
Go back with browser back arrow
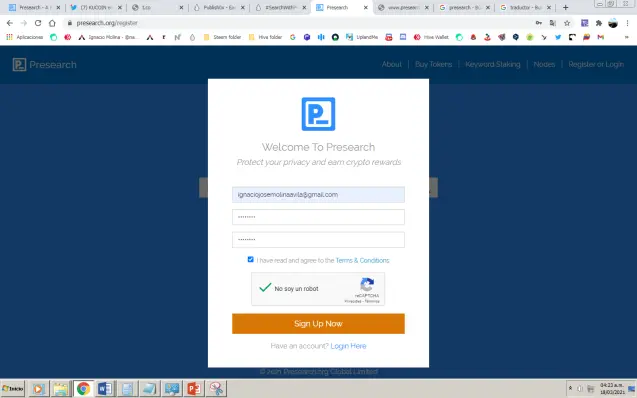pyautogui.click(x=10, y=23)
